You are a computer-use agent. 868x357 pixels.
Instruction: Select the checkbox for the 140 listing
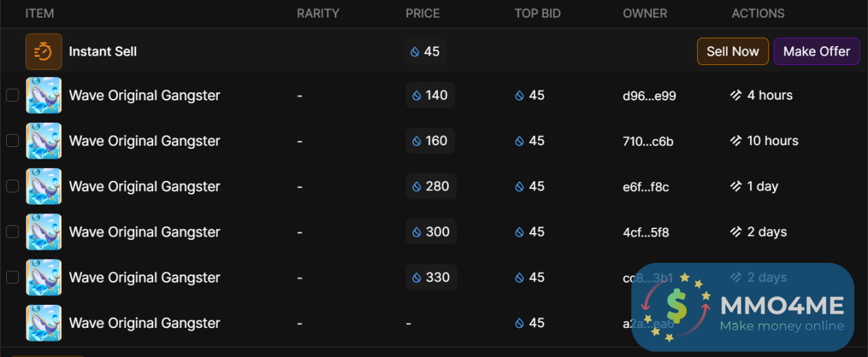tap(12, 96)
